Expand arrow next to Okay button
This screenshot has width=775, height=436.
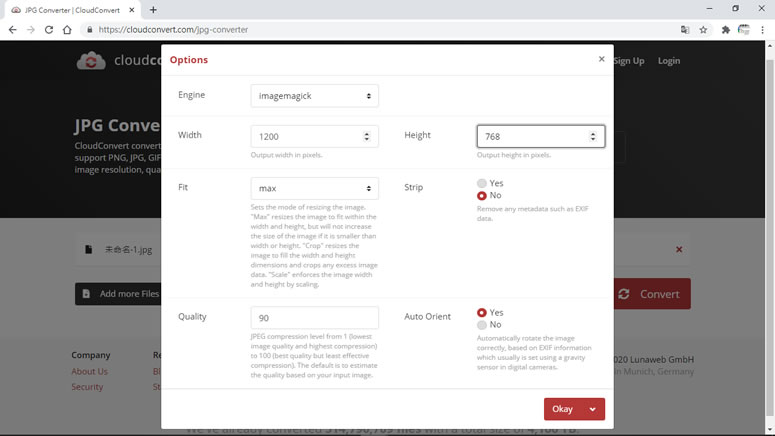[592, 409]
